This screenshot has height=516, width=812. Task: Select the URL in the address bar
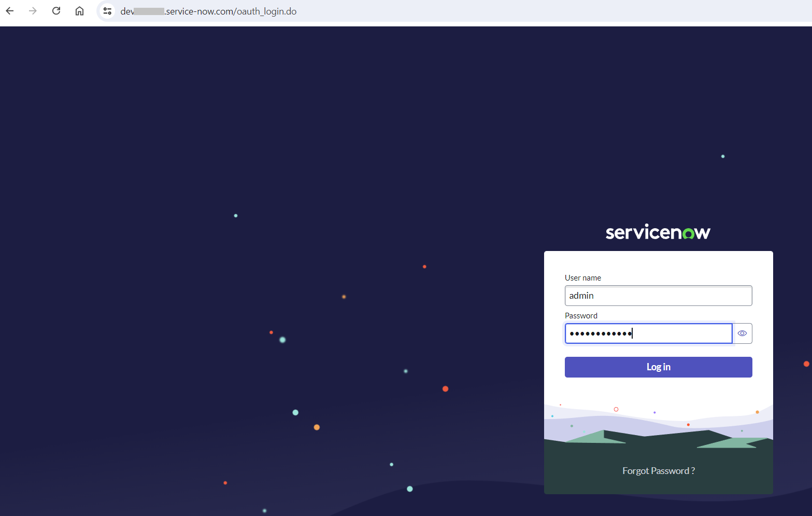(x=208, y=11)
